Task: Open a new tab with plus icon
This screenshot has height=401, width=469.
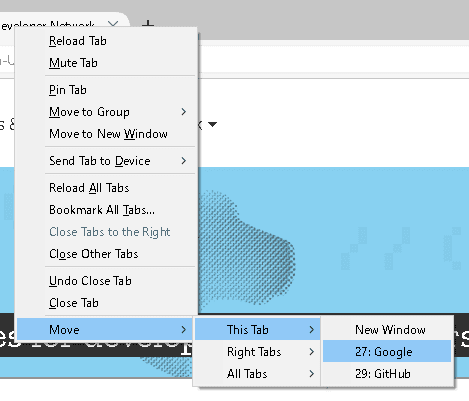Action: tap(148, 24)
